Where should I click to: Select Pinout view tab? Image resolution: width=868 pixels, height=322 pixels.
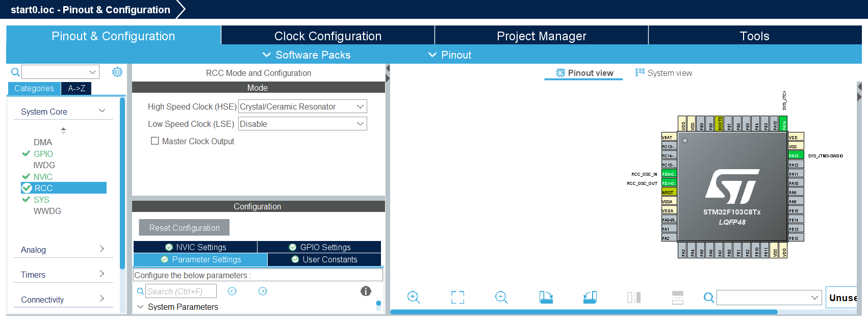coord(584,73)
